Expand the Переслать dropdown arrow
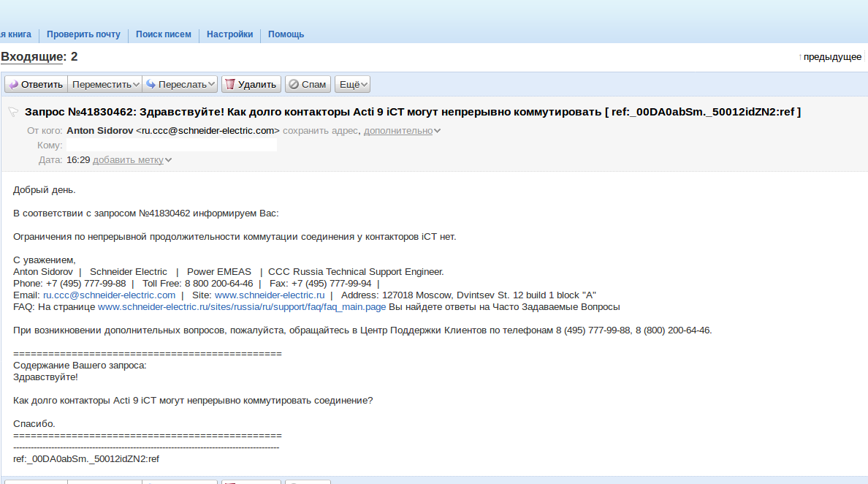868x484 pixels. coord(211,84)
